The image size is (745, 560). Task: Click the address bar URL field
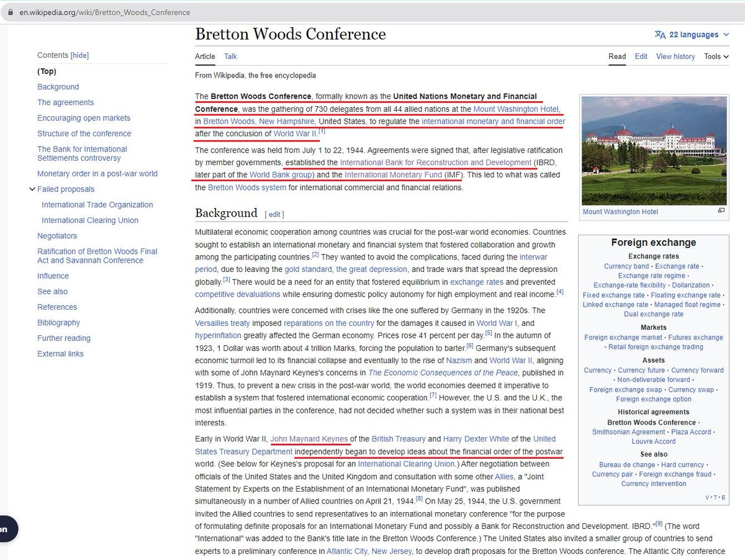372,12
